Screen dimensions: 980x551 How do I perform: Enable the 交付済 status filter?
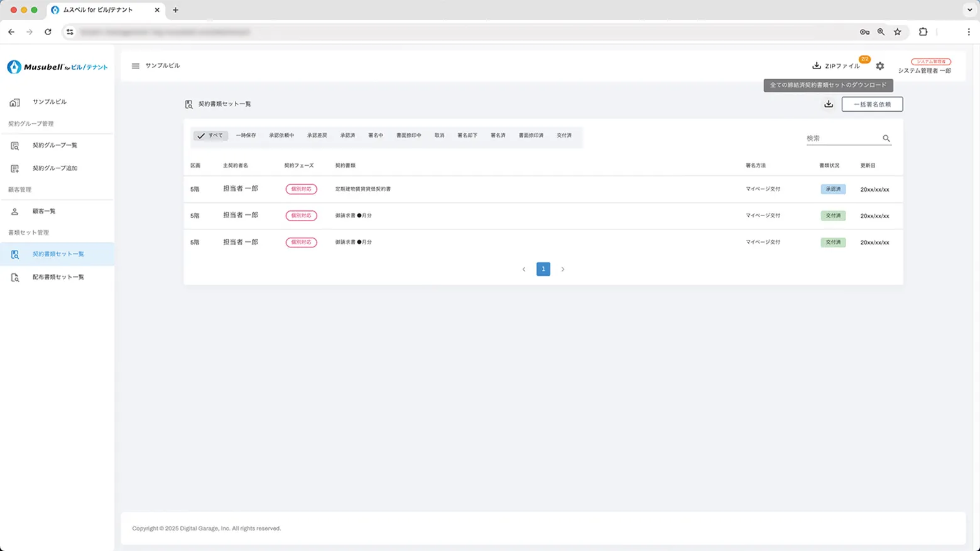click(563, 136)
